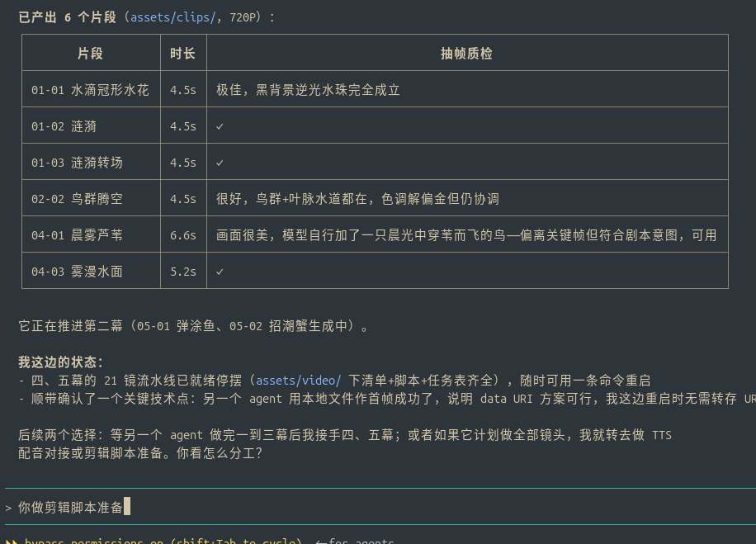The height and width of the screenshot is (544, 756).
Task: Select cell '01-01 水滴冠形水花'
Action: (90, 90)
